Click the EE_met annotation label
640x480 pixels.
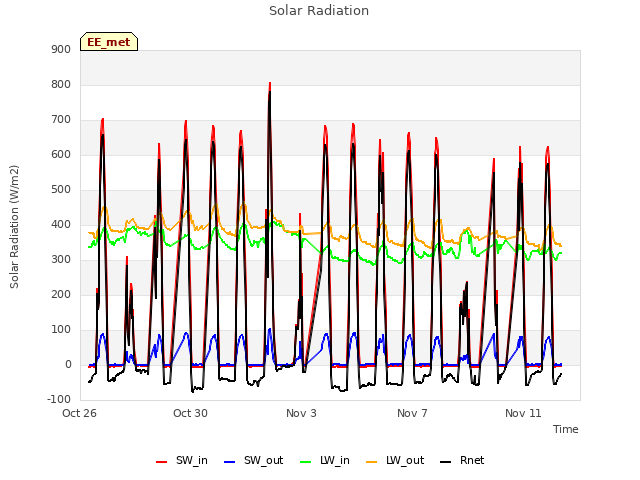109,42
